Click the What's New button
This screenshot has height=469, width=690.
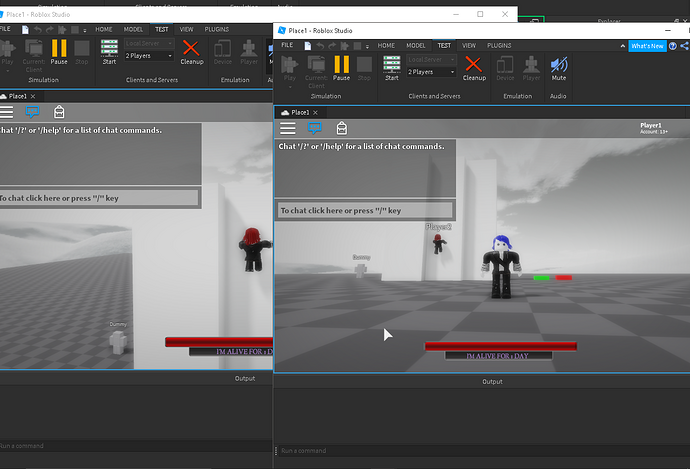coord(647,46)
